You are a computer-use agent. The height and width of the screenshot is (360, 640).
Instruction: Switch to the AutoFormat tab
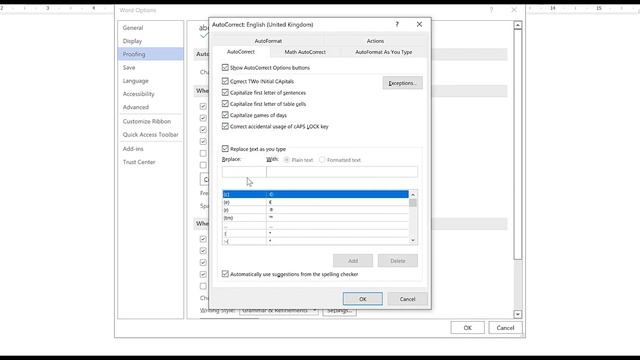[268, 41]
